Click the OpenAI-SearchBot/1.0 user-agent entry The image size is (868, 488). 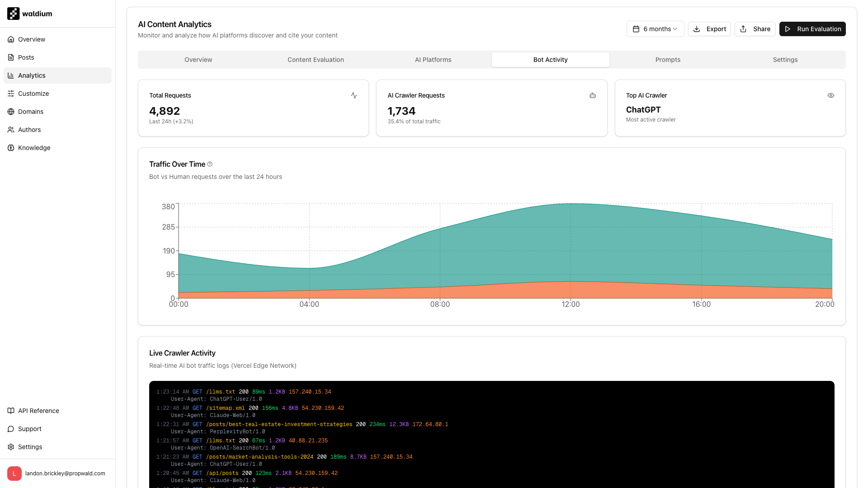242,448
